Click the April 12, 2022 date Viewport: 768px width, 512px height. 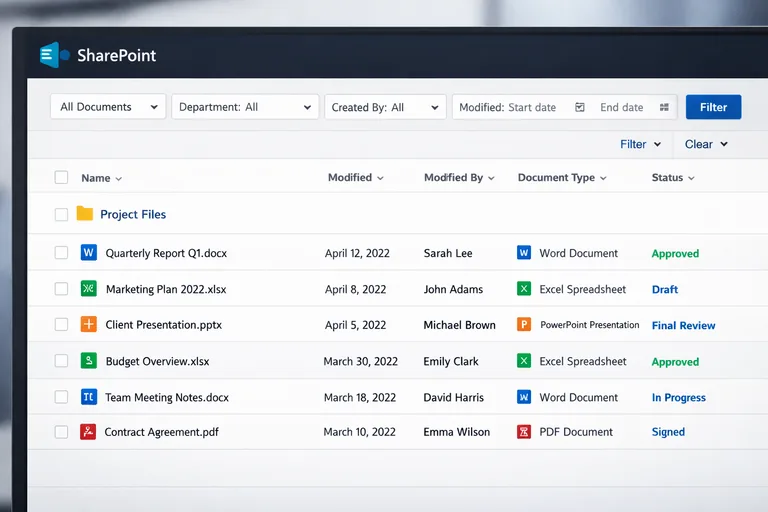(357, 253)
